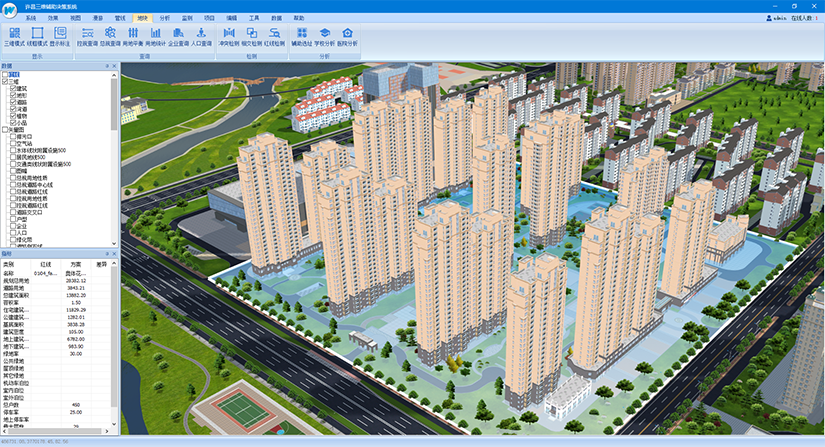Open the 分析 ribbon tab
The height and width of the screenshot is (447, 825).
click(164, 18)
